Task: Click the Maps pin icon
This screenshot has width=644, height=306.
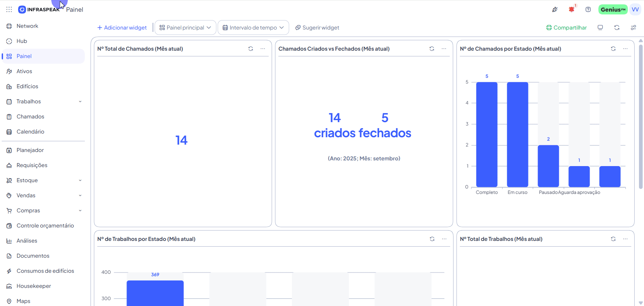Action: click(9, 301)
